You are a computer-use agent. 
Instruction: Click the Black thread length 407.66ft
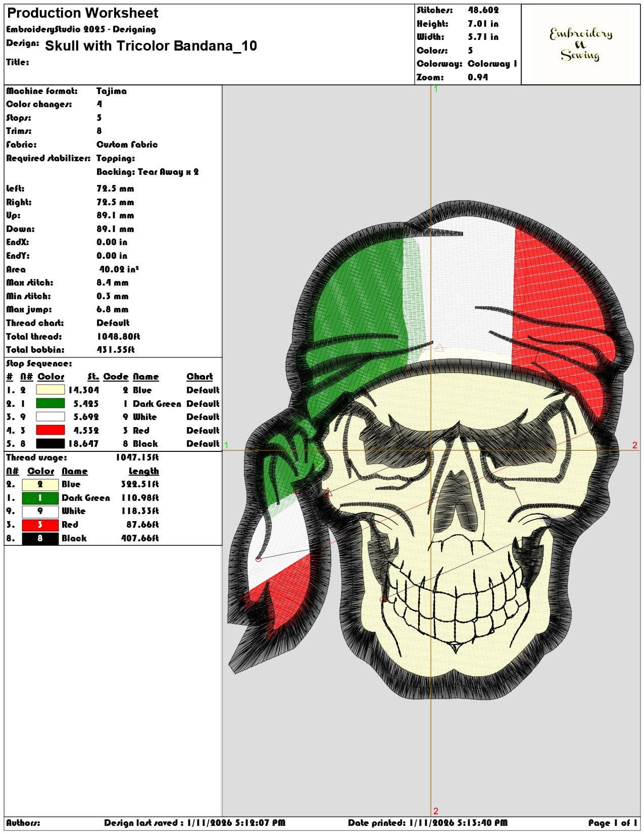(139, 538)
